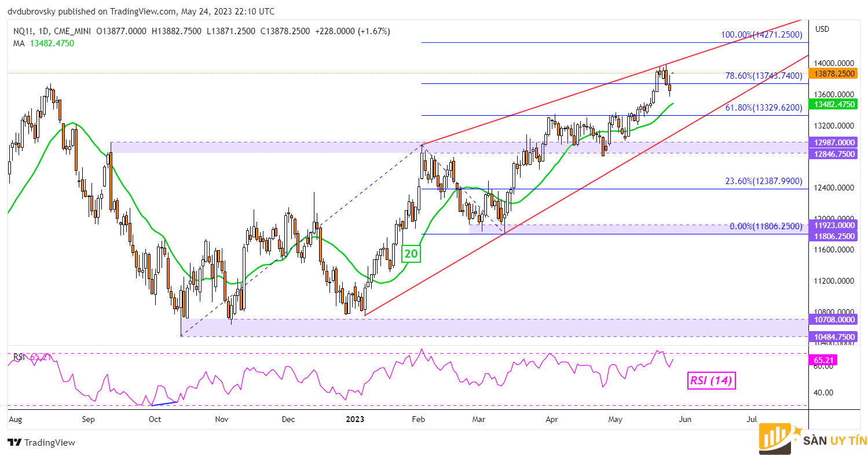Click the dvdubrovsky published header text

pos(141,12)
